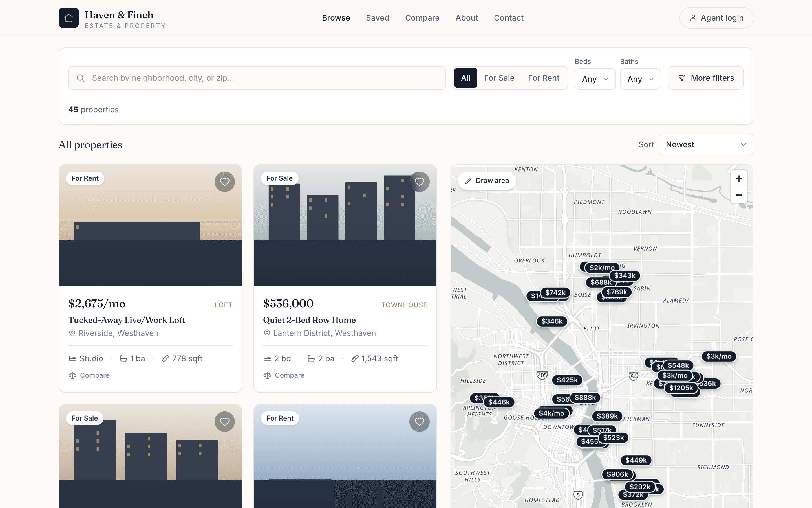
Task: Select the $523k map pin
Action: pyautogui.click(x=613, y=438)
